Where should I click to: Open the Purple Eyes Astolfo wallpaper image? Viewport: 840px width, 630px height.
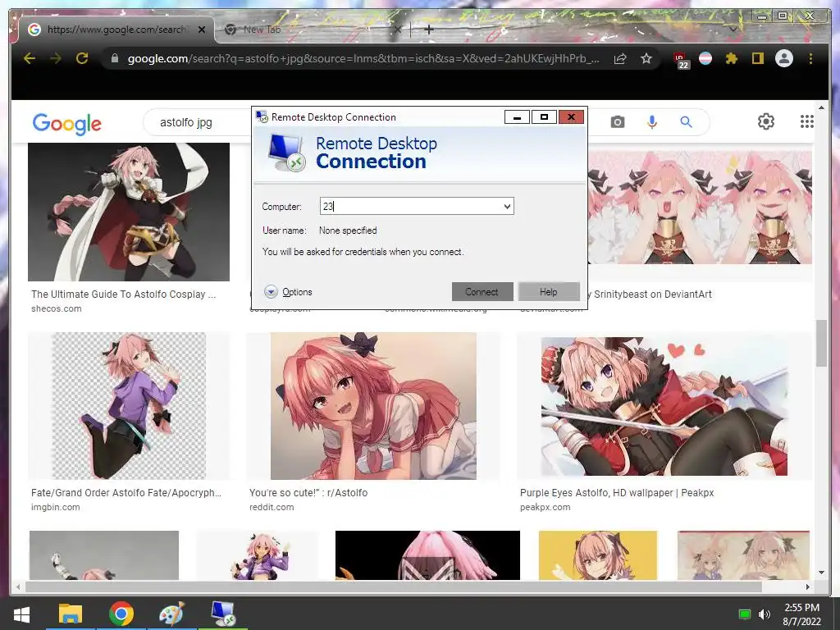click(x=664, y=405)
